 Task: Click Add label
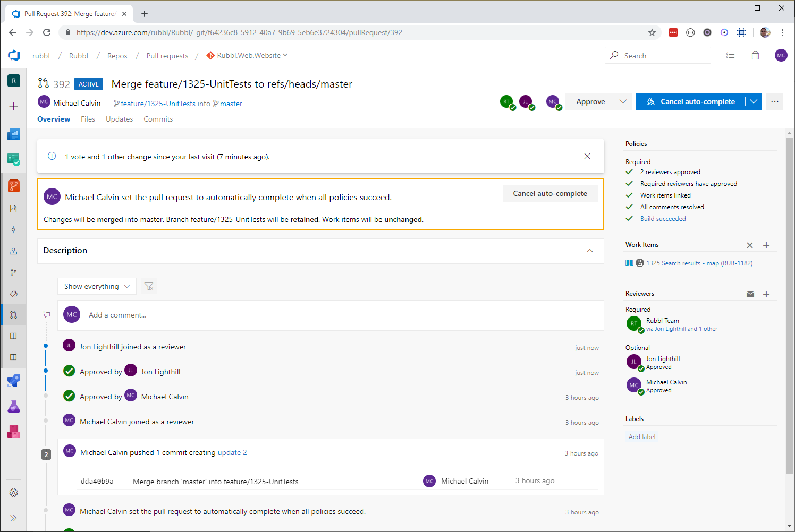[x=642, y=437]
